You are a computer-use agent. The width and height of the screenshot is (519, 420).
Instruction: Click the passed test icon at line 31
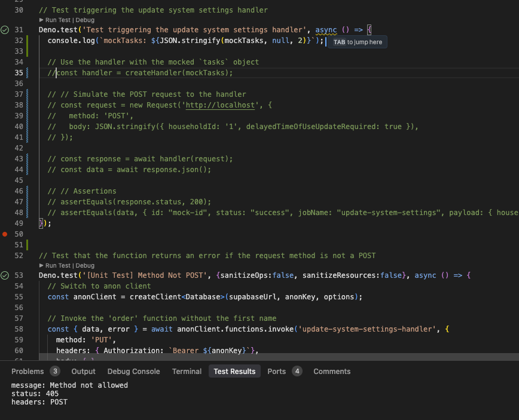(x=5, y=30)
